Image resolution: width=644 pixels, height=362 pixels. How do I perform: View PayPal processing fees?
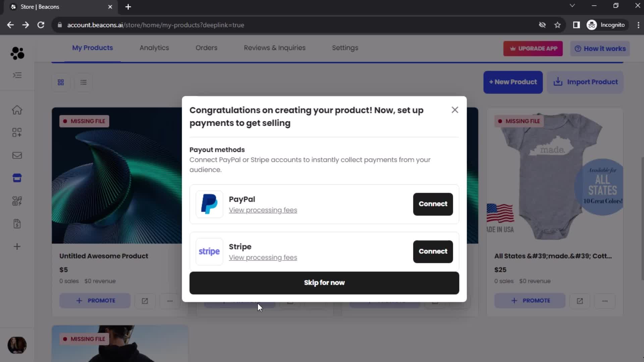coord(263,210)
